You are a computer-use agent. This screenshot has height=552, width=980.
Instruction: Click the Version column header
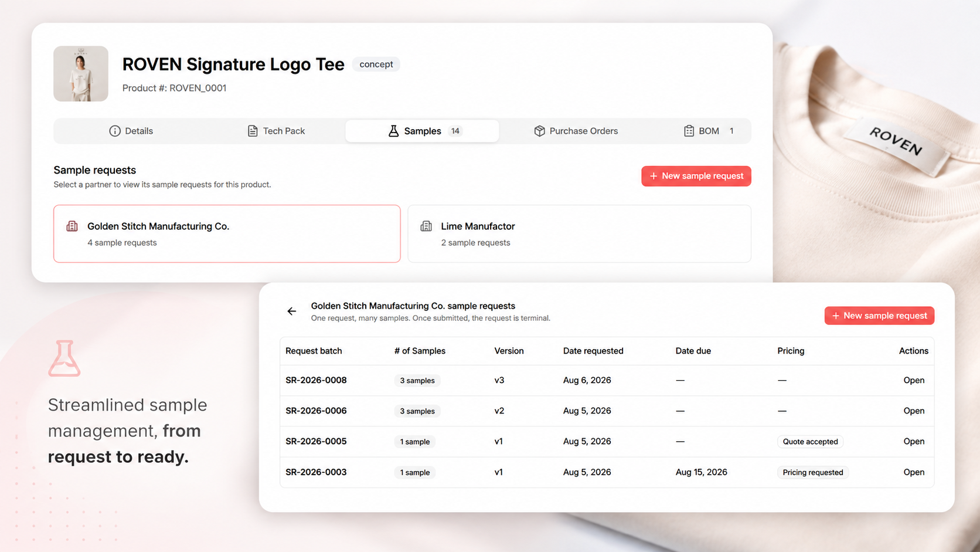(x=509, y=351)
